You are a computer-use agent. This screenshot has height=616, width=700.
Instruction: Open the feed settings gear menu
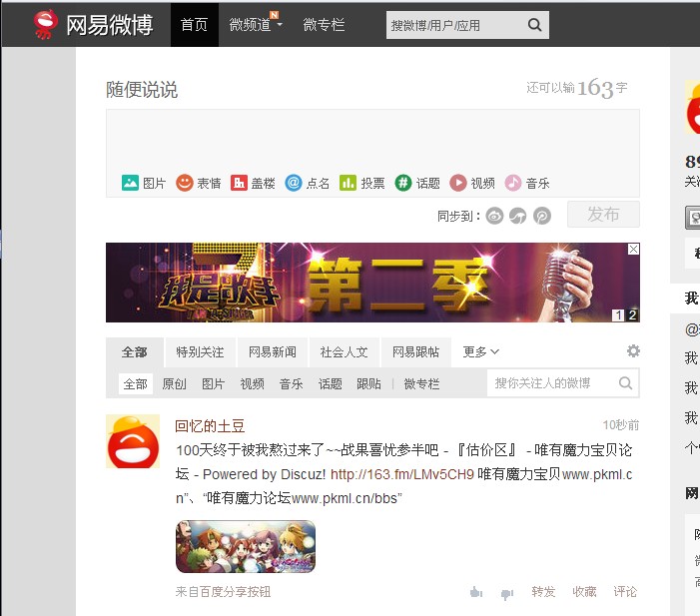click(633, 351)
